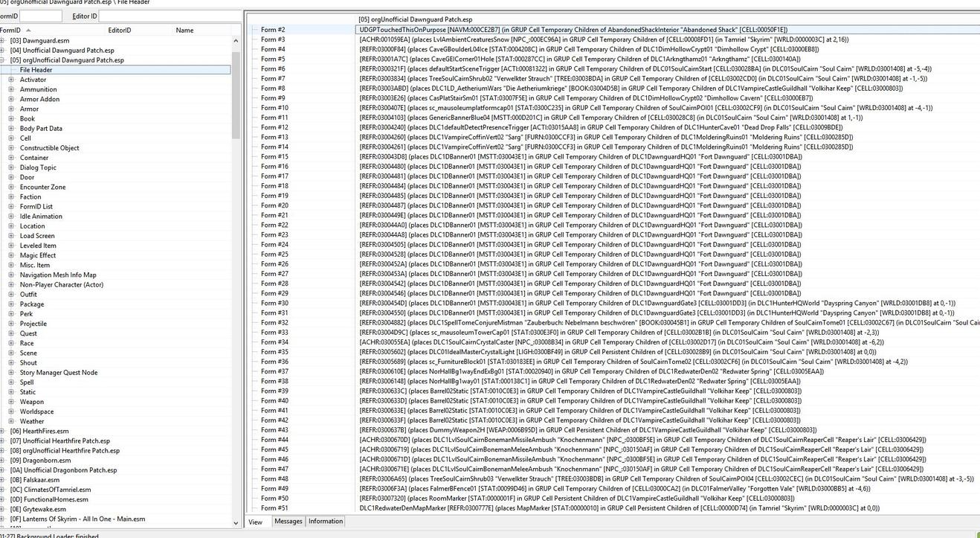The width and height of the screenshot is (980, 538).
Task: Expand the Dawnguard.esm plugin node
Action: pyautogui.click(x=2, y=40)
